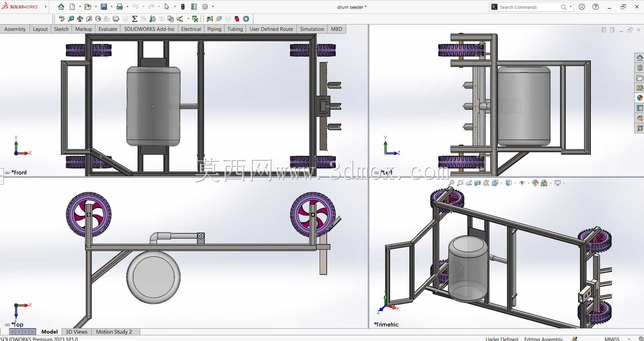Click the Under Defined status text

502,339
